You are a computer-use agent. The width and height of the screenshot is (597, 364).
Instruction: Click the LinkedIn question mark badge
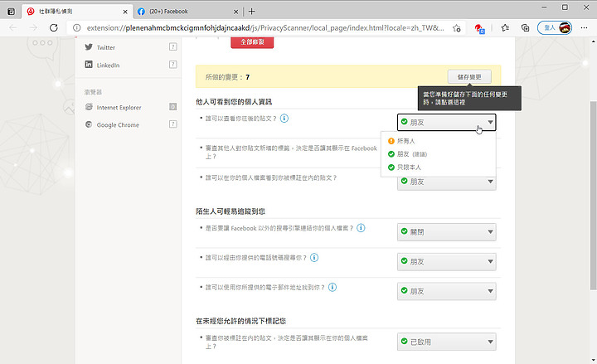172,65
